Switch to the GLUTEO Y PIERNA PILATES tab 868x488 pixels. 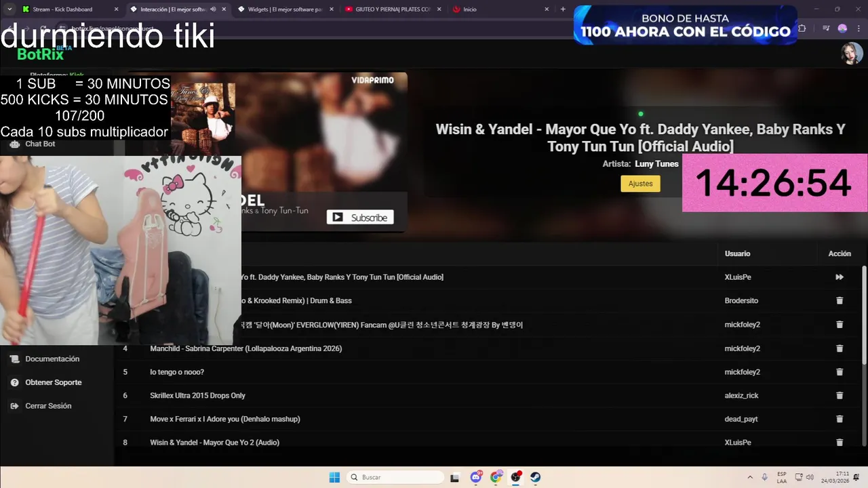[x=393, y=9]
